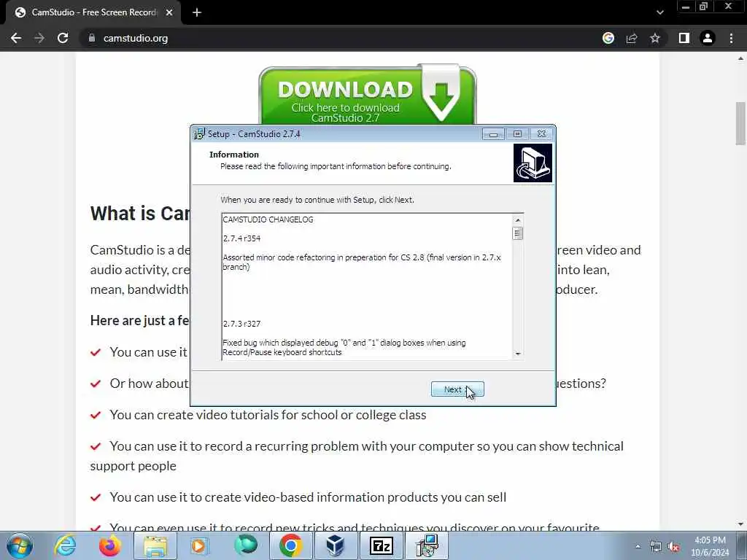Open a new browser tab
The height and width of the screenshot is (560, 747).
coord(197,12)
